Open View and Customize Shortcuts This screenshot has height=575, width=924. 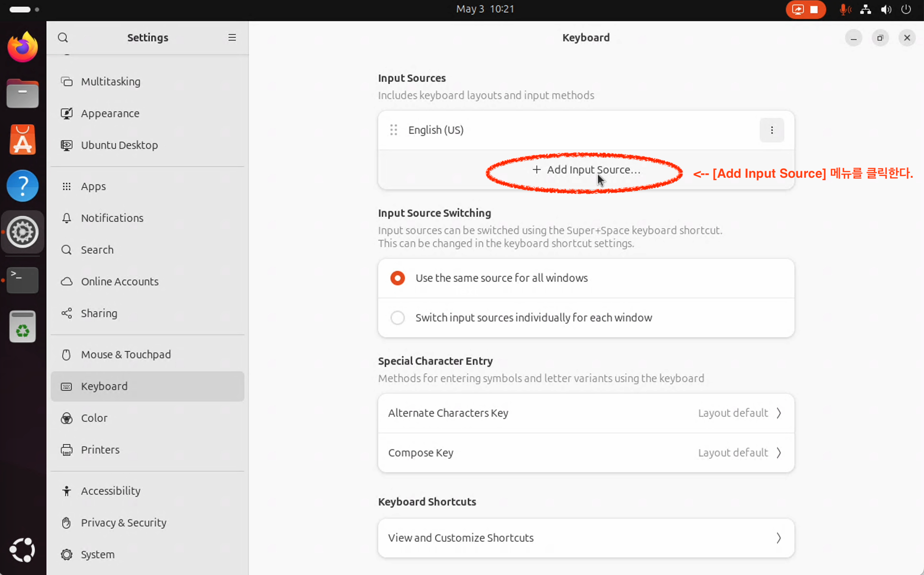586,538
